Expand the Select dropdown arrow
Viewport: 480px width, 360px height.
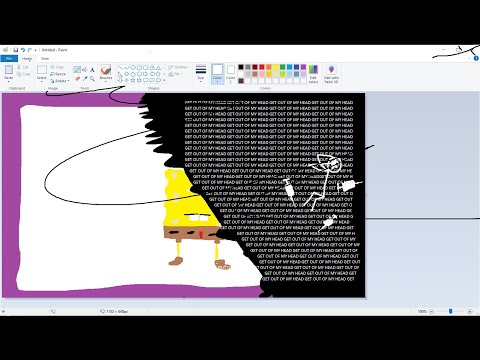pos(42,81)
